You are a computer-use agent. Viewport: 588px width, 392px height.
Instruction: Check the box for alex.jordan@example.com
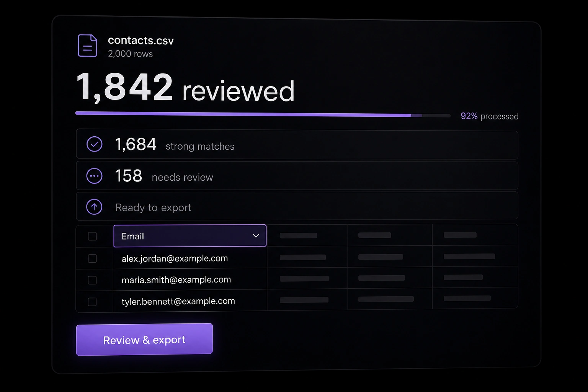(92, 258)
